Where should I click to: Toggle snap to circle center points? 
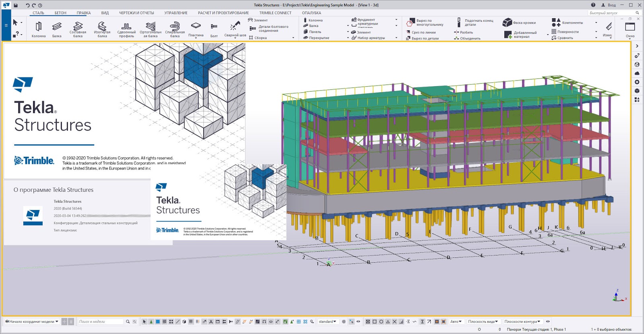[381, 322]
